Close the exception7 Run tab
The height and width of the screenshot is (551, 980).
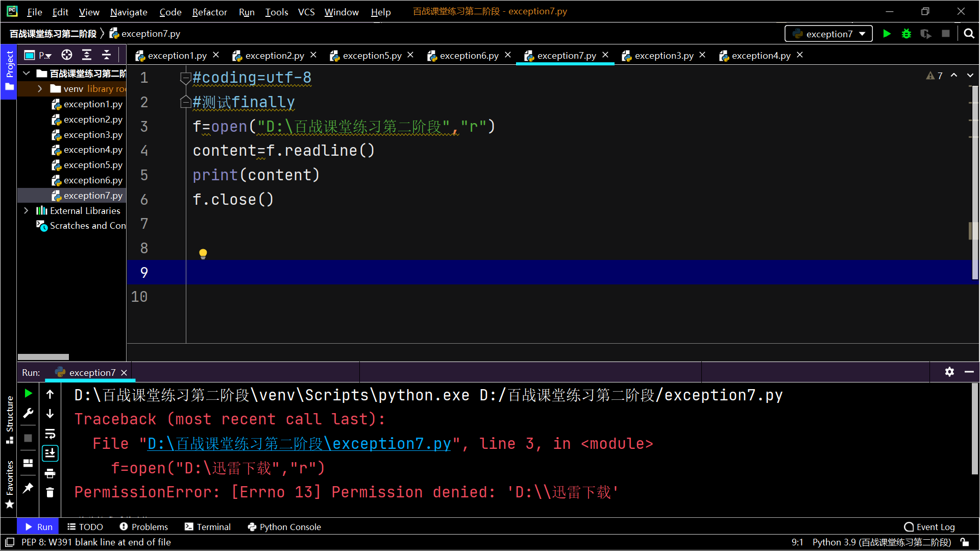point(124,373)
